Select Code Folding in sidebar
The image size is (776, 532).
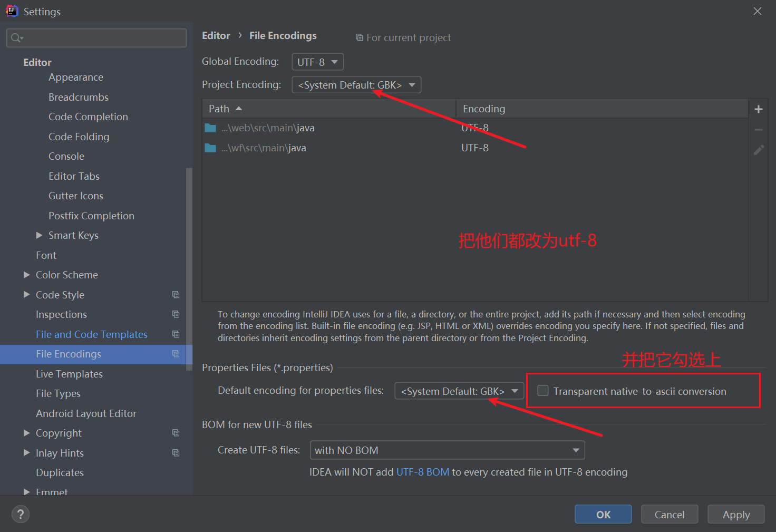(x=79, y=137)
